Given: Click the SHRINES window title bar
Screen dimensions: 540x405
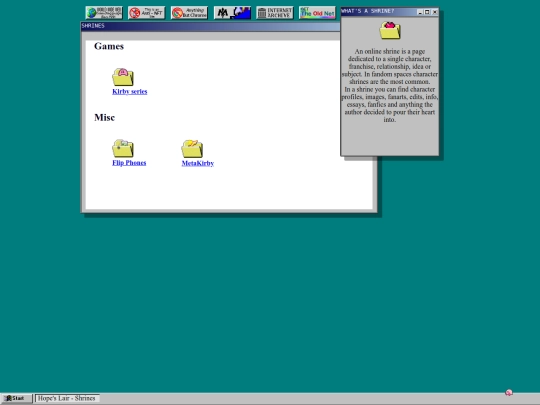Looking at the screenshot, I should (x=210, y=26).
